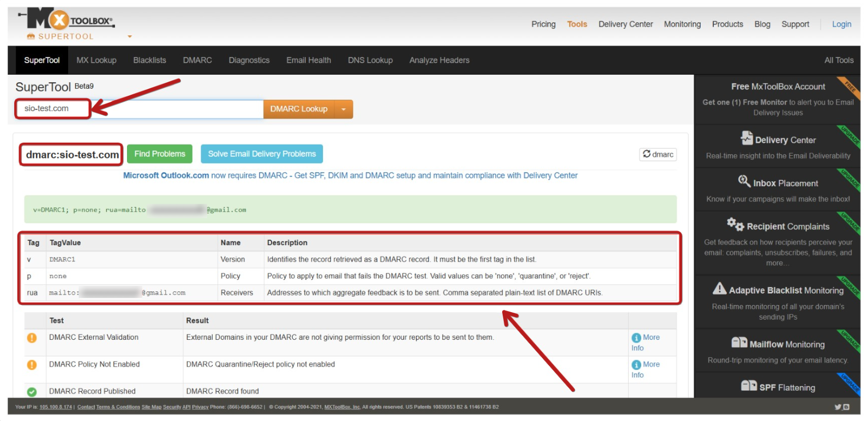Click the SPF Flattening icon

click(749, 386)
